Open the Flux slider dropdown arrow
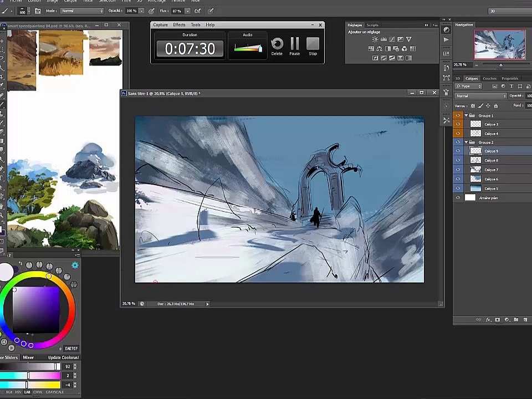Viewport: 532px width, 399px height. point(188,11)
